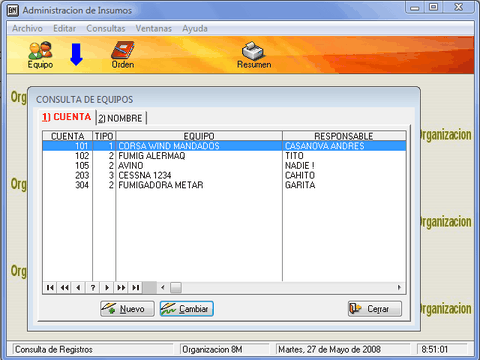480x360 pixels.
Task: Click responsable NADIE ! cell
Action: 344,165
